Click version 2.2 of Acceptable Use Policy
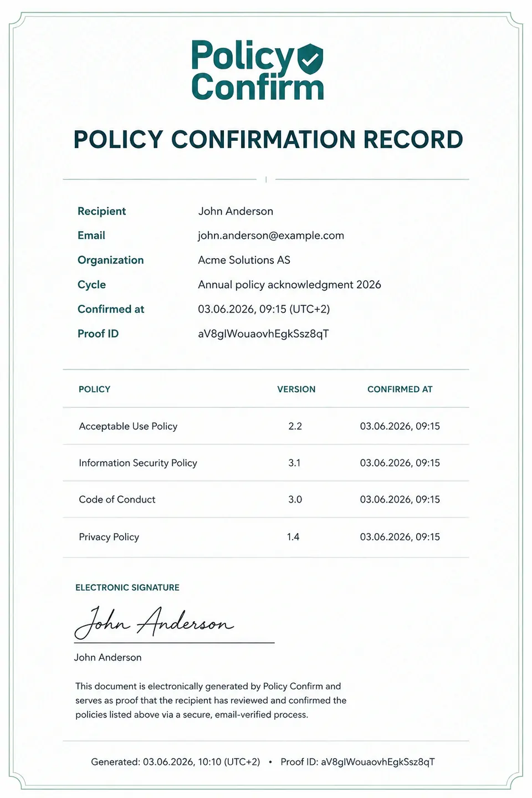Screen dimensions: 532x798 point(295,426)
